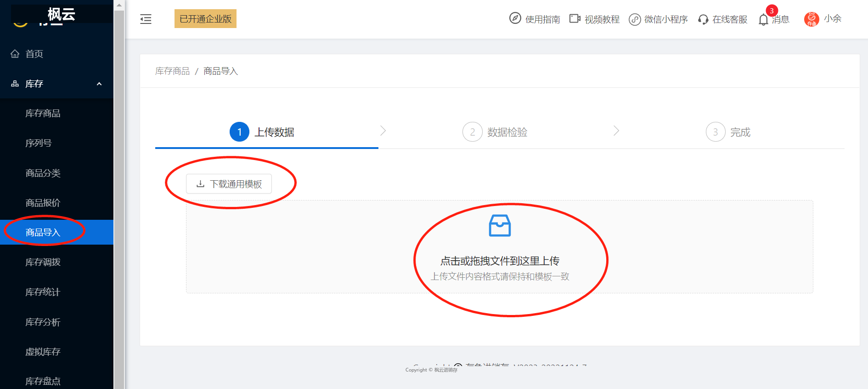Viewport: 868px width, 389px height.
Task: Click the 使用指南 text link
Action: click(543, 19)
